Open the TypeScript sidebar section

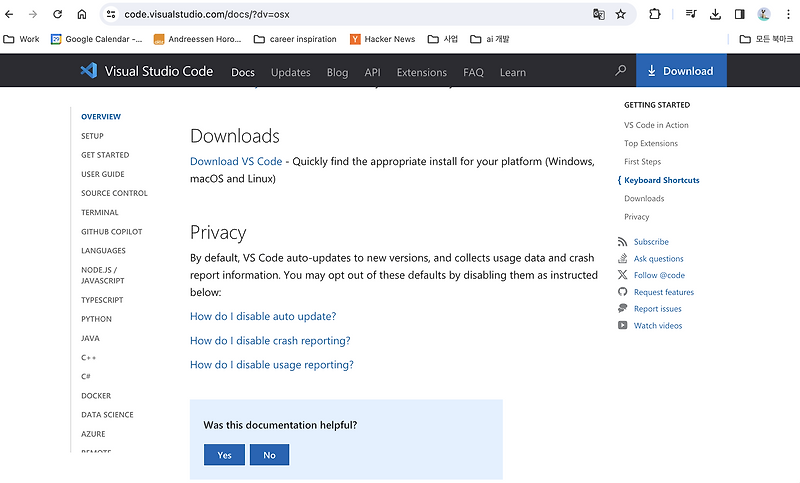coord(102,300)
